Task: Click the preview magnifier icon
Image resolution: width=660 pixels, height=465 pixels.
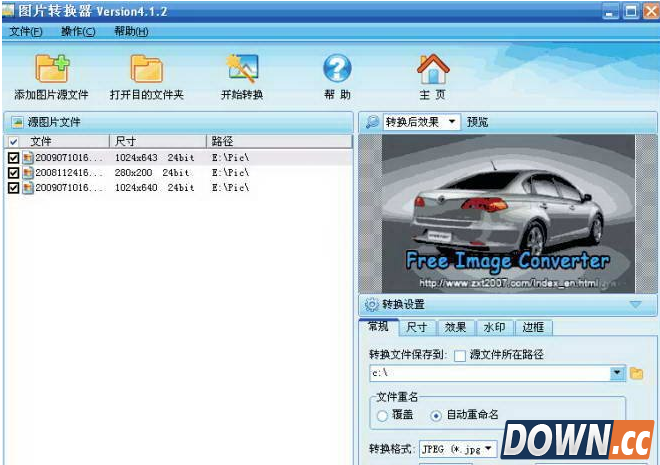Action: (372, 122)
